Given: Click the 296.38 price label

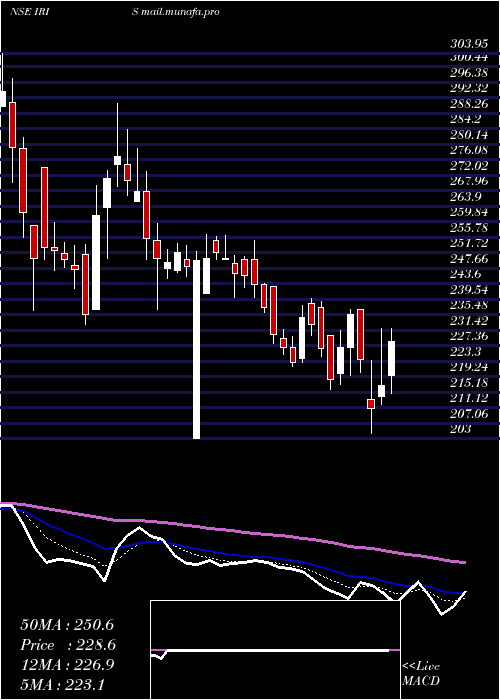Looking at the screenshot, I should coord(469,72).
